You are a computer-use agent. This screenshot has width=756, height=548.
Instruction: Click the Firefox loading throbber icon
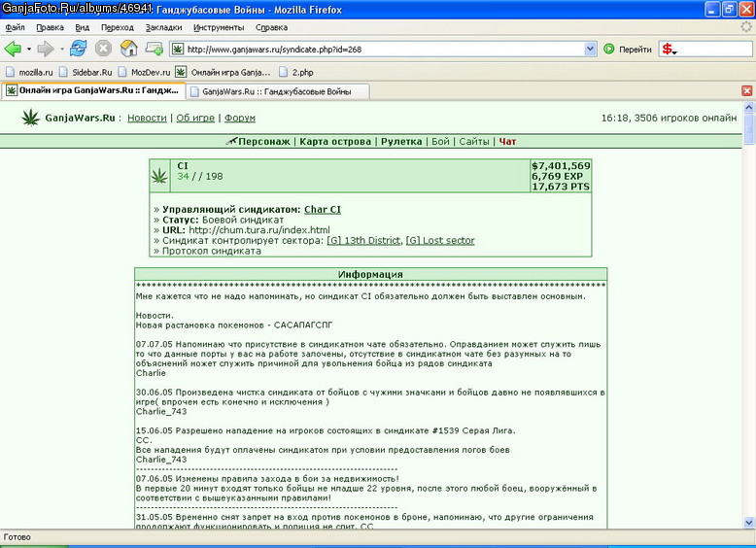click(746, 27)
